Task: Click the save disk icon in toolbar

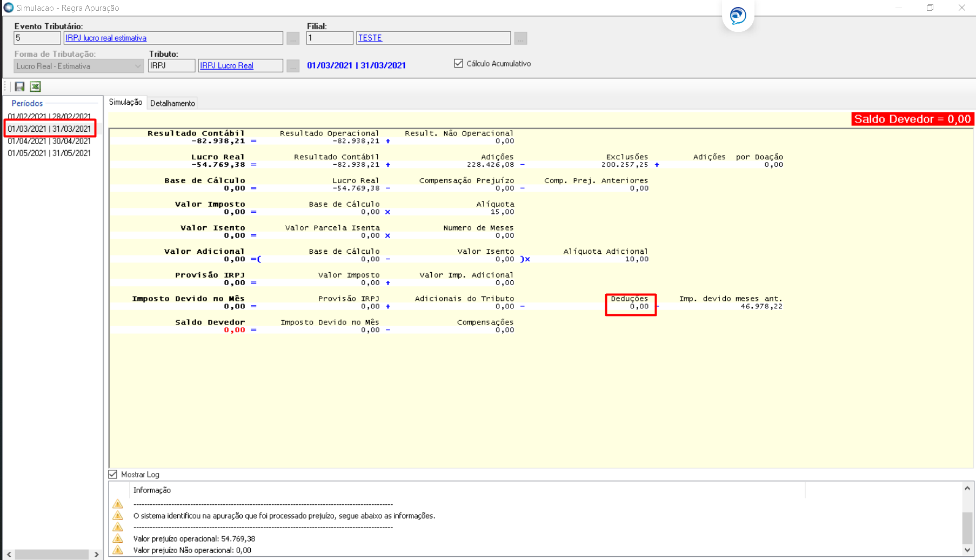Action: (20, 86)
